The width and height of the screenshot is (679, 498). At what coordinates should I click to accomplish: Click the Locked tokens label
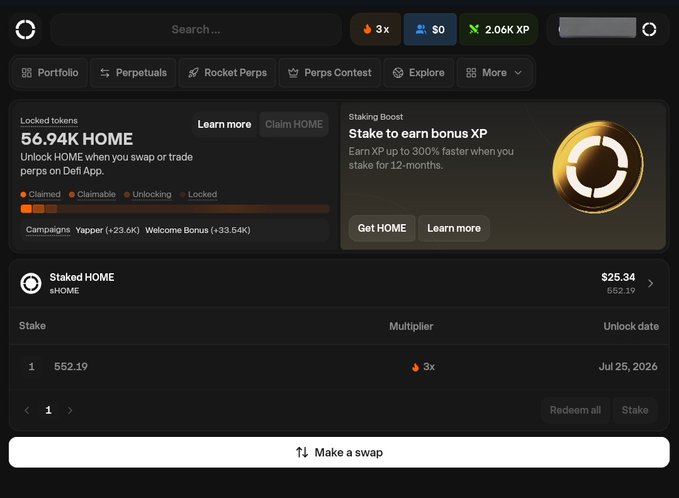click(x=49, y=121)
